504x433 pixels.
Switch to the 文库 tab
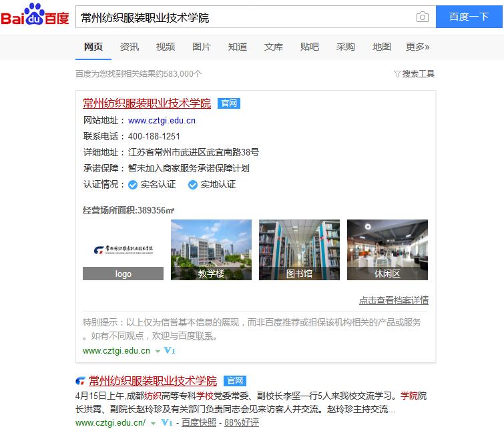pos(274,47)
